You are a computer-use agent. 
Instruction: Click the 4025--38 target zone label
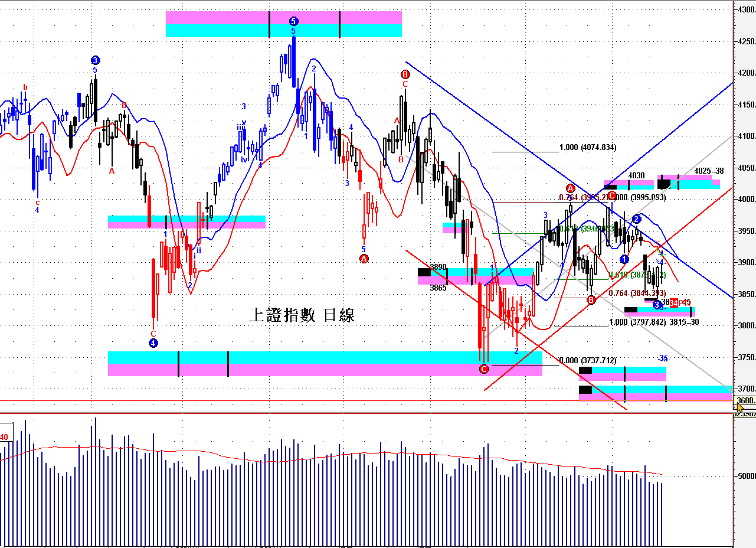click(709, 171)
